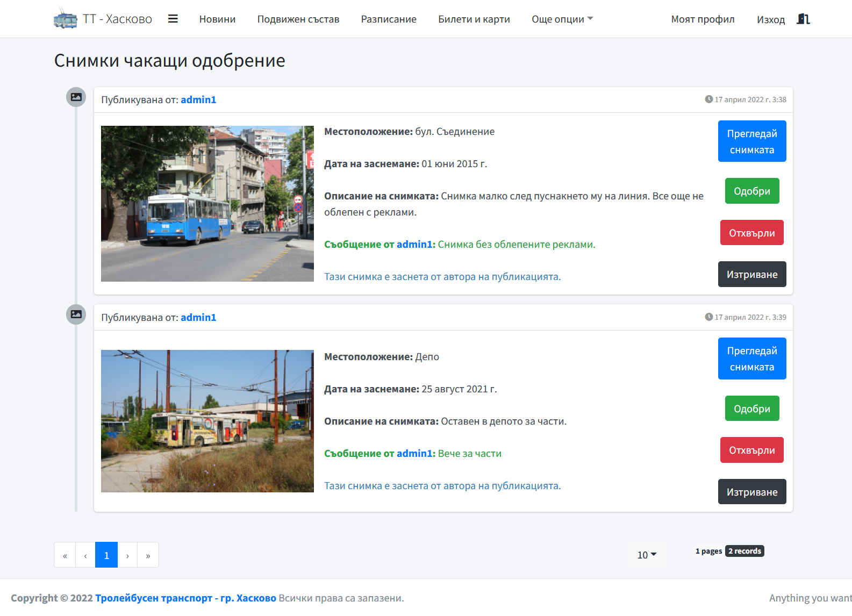852x616 pixels.
Task: Delete the Депо photo with Изтриване
Action: coord(752,492)
